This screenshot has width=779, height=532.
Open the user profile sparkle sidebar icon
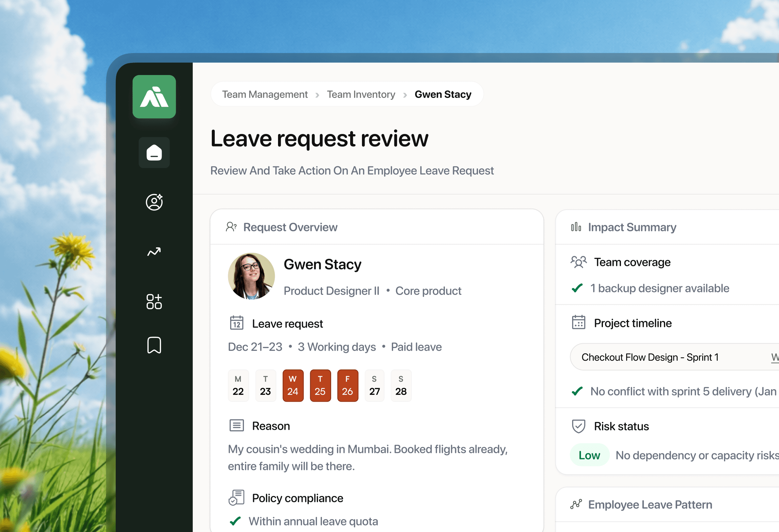tap(154, 202)
